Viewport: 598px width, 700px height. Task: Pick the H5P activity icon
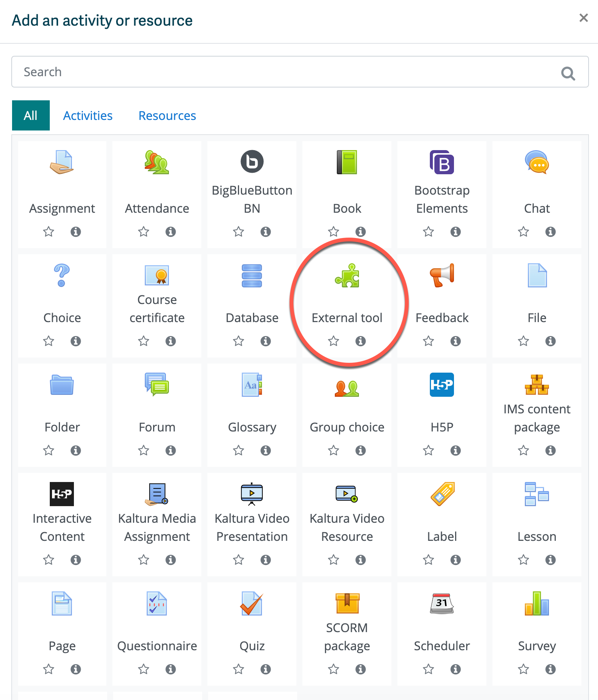point(442,385)
